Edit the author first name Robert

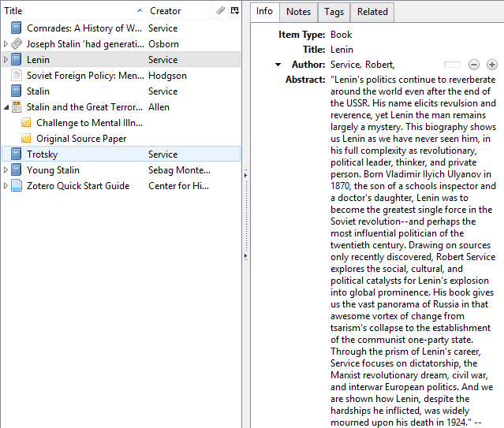click(379, 65)
